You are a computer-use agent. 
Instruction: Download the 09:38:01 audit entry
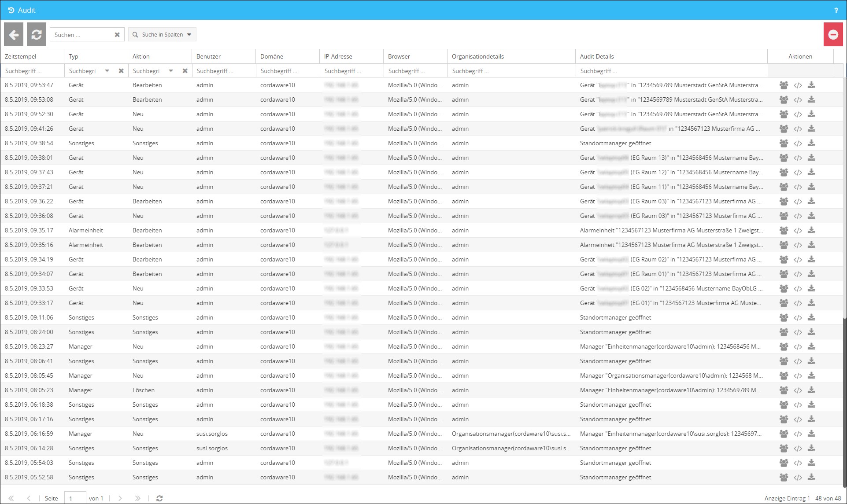(x=811, y=158)
